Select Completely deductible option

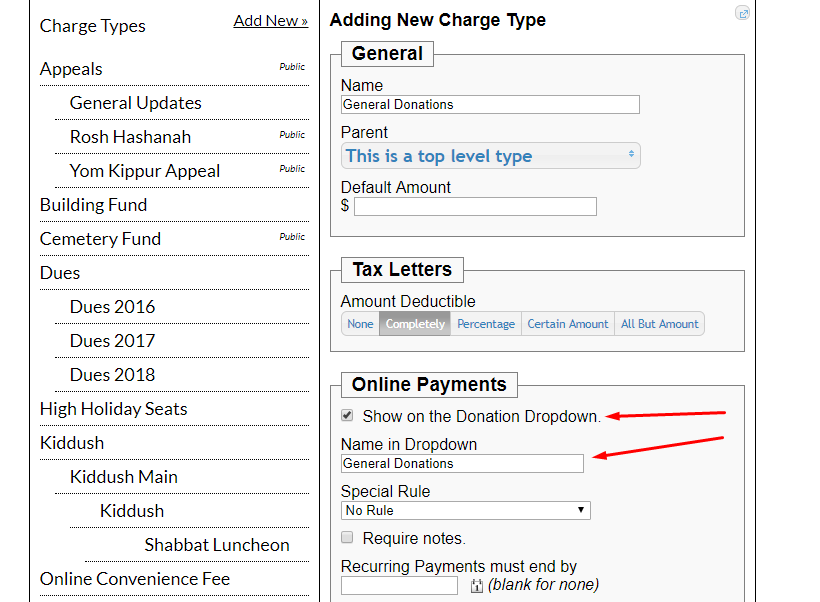pos(415,324)
